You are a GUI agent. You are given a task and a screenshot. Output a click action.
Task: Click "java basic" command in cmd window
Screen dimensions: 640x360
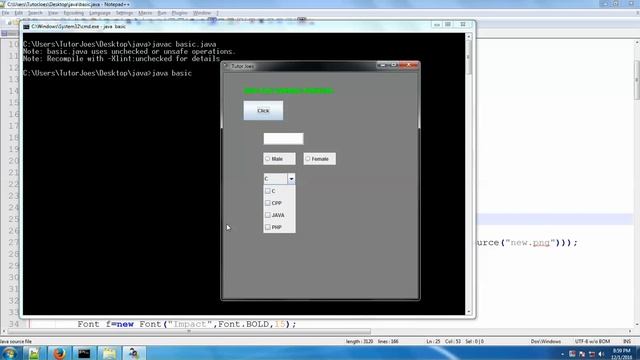tap(171, 73)
